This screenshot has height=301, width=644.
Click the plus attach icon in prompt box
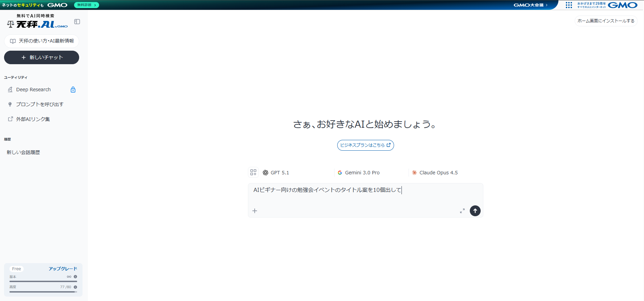click(255, 211)
